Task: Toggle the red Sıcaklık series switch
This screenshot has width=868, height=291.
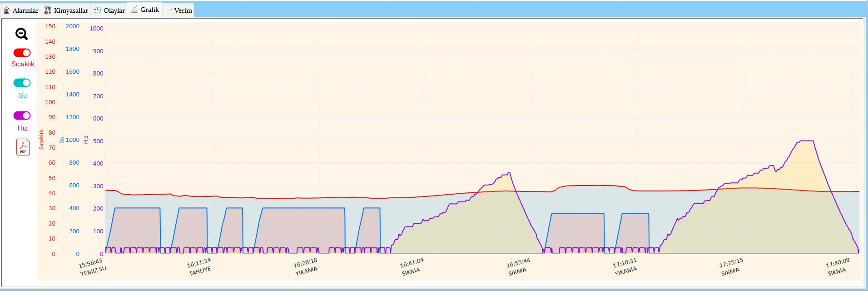Action: tap(22, 53)
